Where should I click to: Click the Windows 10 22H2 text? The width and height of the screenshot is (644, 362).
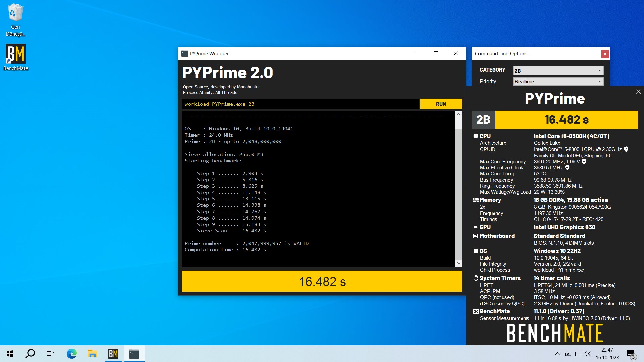[x=557, y=251]
